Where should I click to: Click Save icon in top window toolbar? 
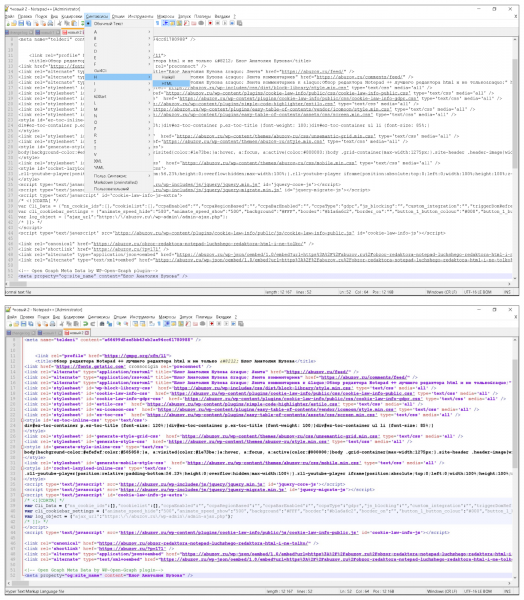pyautogui.click(x=21, y=23)
